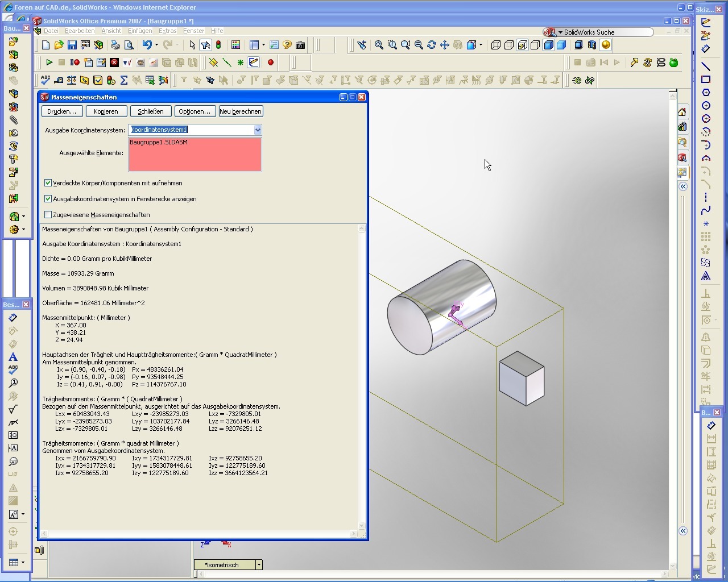This screenshot has height=582, width=728.
Task: Create a new document with the New icon
Action: tap(46, 45)
